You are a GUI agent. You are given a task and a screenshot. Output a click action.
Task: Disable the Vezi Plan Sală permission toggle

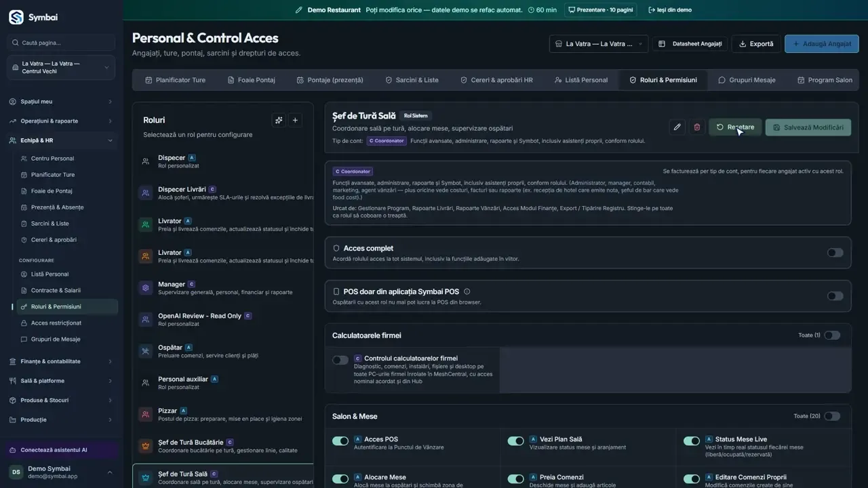[x=515, y=441]
